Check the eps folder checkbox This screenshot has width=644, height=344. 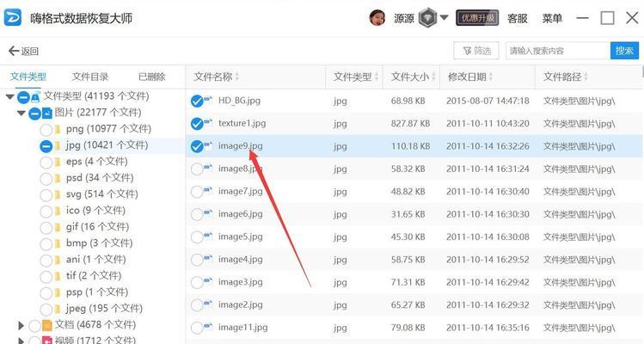pyautogui.click(x=46, y=163)
